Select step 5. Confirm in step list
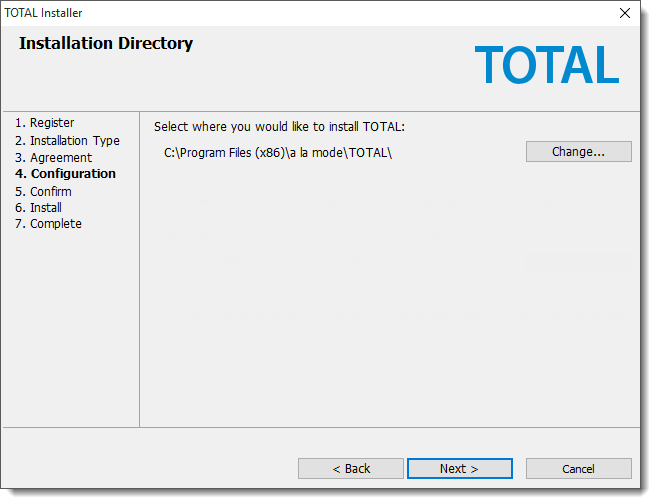This screenshot has width=650, height=498. [x=43, y=192]
